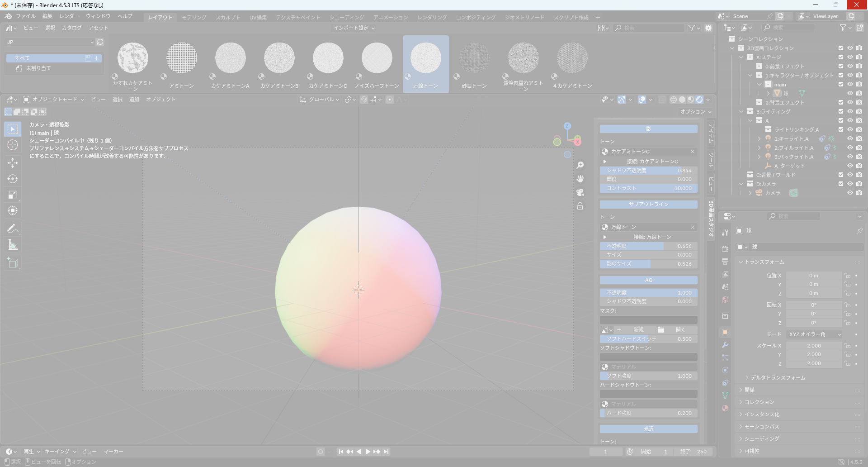Toggle visibility of カメラ in outliner
This screenshot has width=868, height=467.
[850, 193]
